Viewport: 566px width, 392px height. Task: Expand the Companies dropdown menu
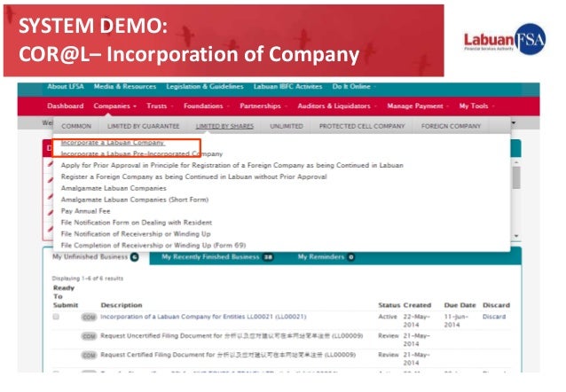pyautogui.click(x=114, y=106)
